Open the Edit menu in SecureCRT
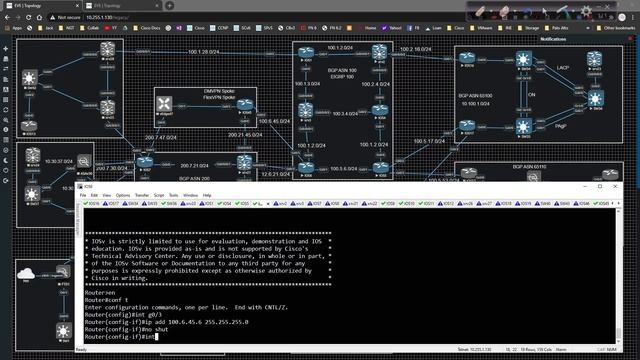Viewport: 640px width, 360px height. point(94,196)
